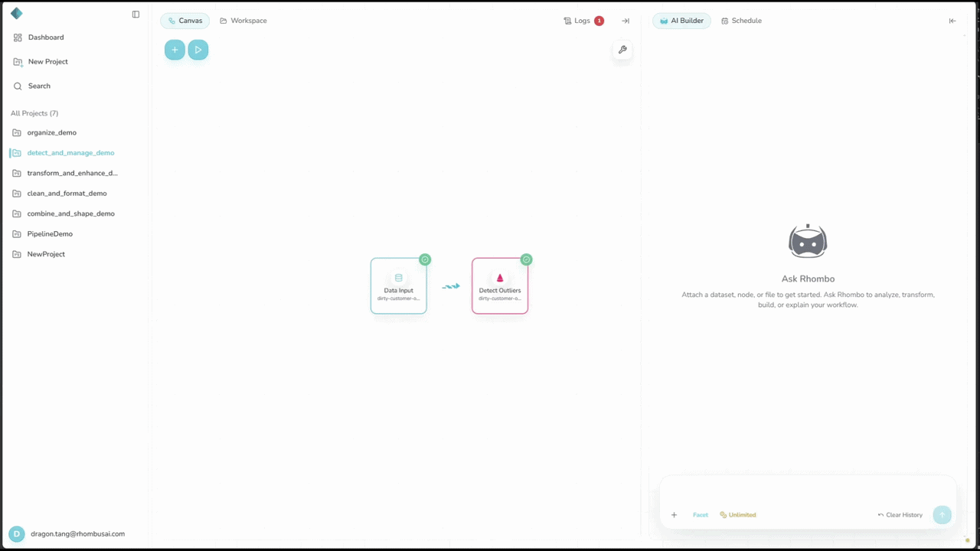Click the folder icon beside NewProject
The image size is (980, 551).
[17, 254]
